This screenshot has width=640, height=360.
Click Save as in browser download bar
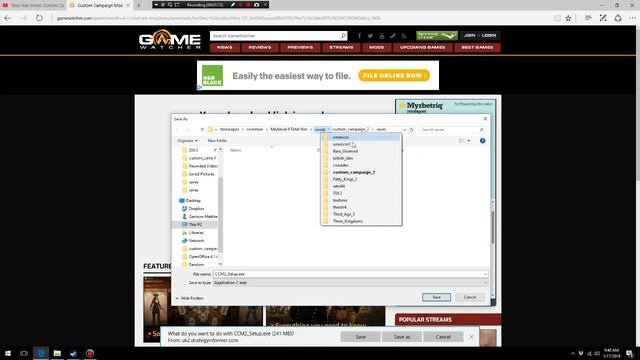402,337
